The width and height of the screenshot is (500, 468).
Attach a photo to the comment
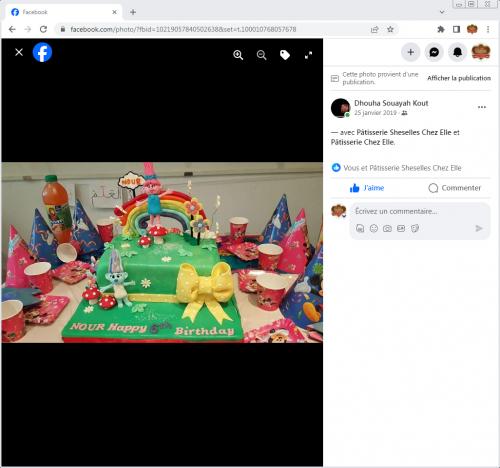[387, 228]
